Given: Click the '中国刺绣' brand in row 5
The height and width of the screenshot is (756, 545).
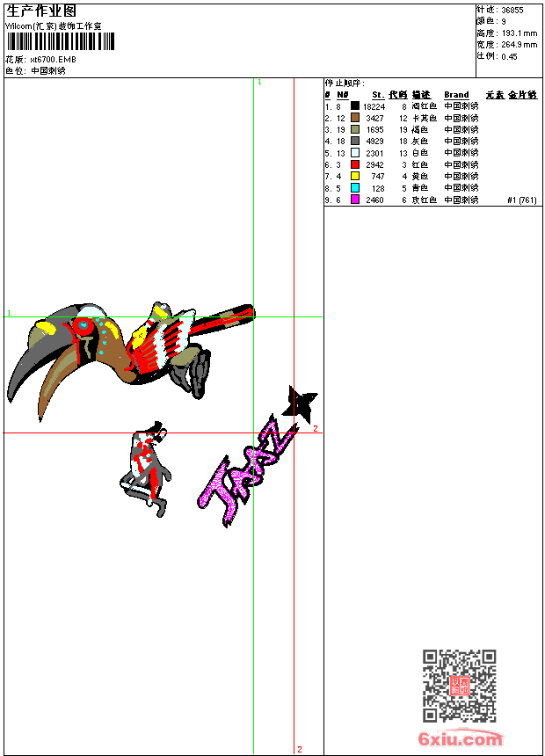Looking at the screenshot, I should 461,153.
